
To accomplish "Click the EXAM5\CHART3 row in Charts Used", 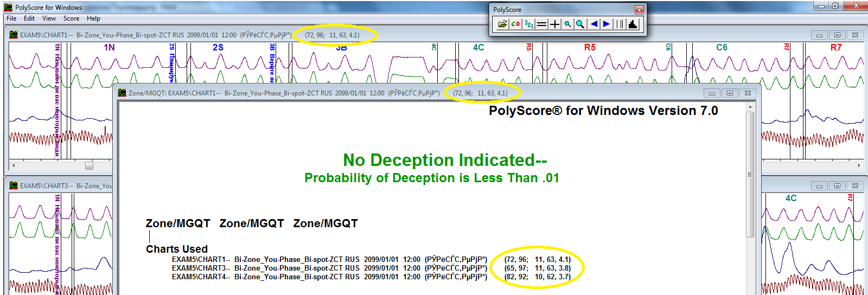I will click(x=371, y=268).
